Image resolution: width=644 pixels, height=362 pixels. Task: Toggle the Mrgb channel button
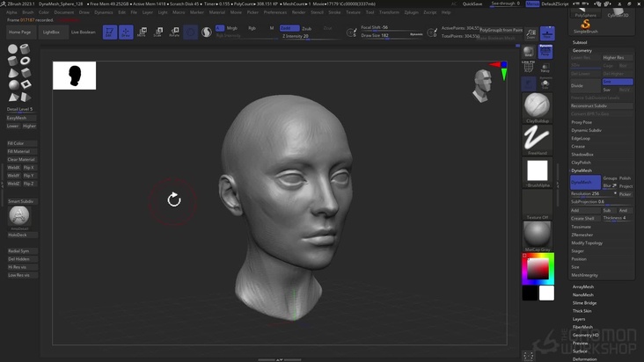click(x=232, y=28)
